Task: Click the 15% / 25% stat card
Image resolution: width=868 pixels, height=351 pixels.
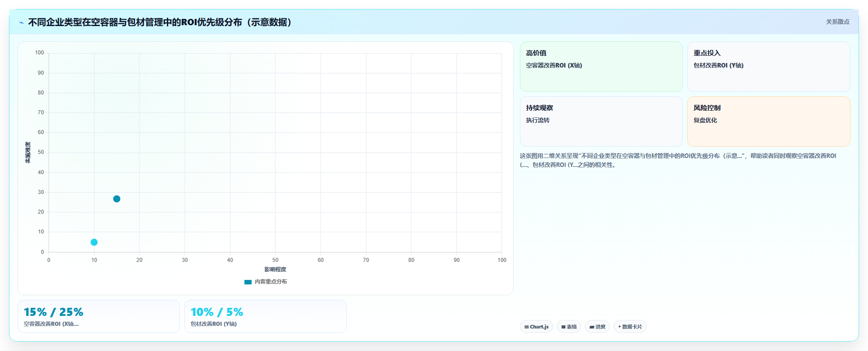Action: point(98,316)
